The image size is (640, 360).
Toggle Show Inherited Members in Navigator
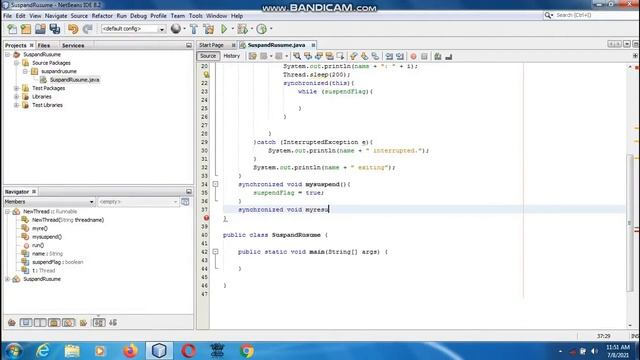click(12, 323)
